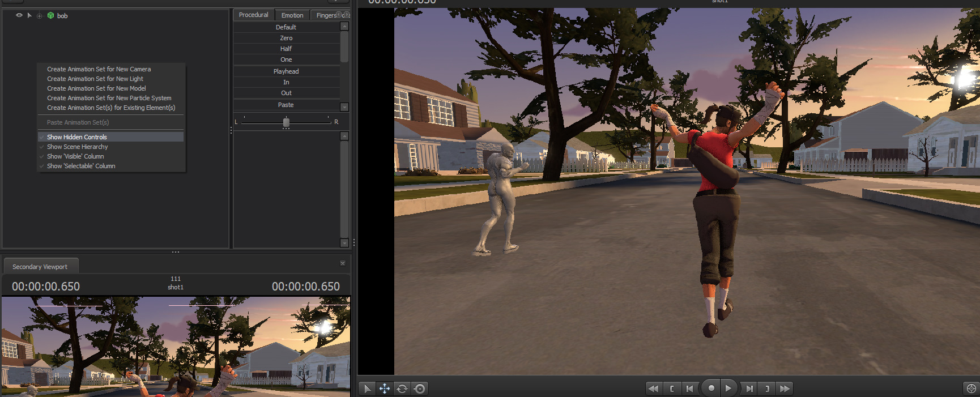
Task: Select the Move manipulator tool
Action: coord(385,389)
